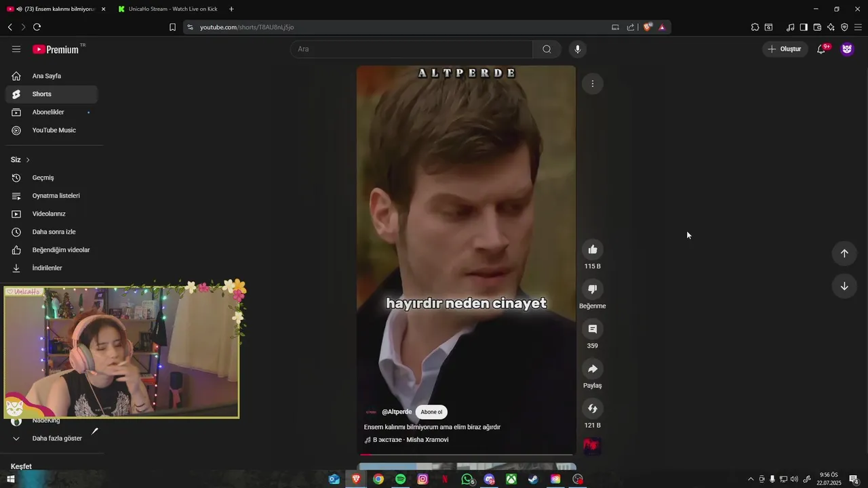Open Brave Shields lion icon
Screen dimensions: 868x488
(648, 27)
